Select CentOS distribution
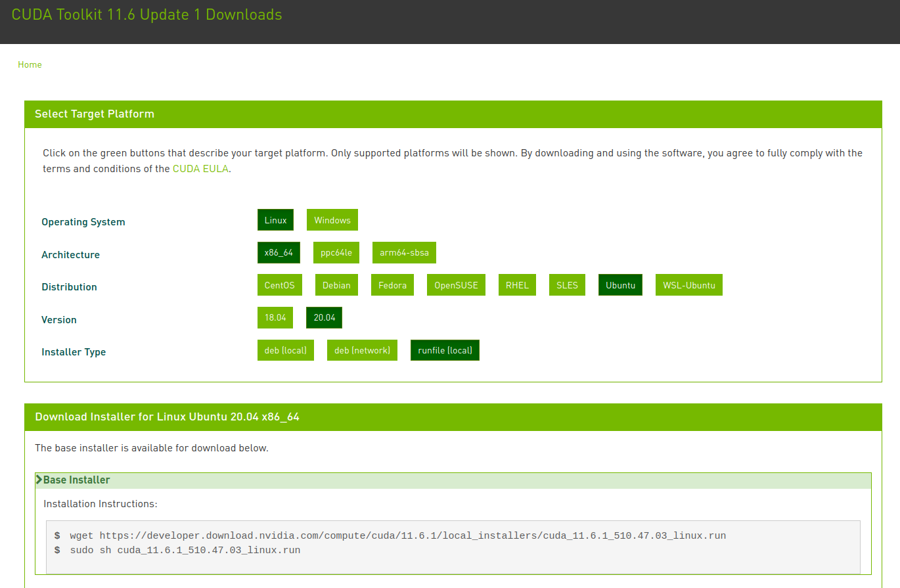The height and width of the screenshot is (588, 900). point(279,285)
